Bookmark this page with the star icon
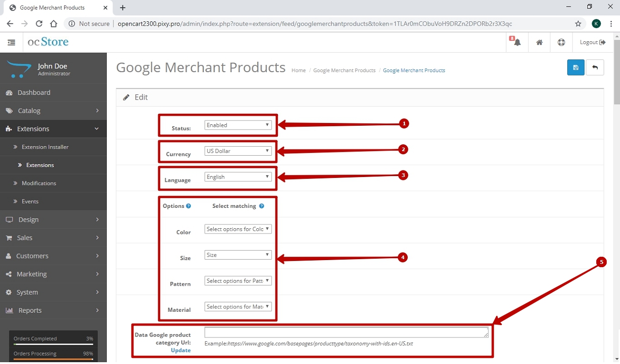The image size is (620, 364). point(578,24)
